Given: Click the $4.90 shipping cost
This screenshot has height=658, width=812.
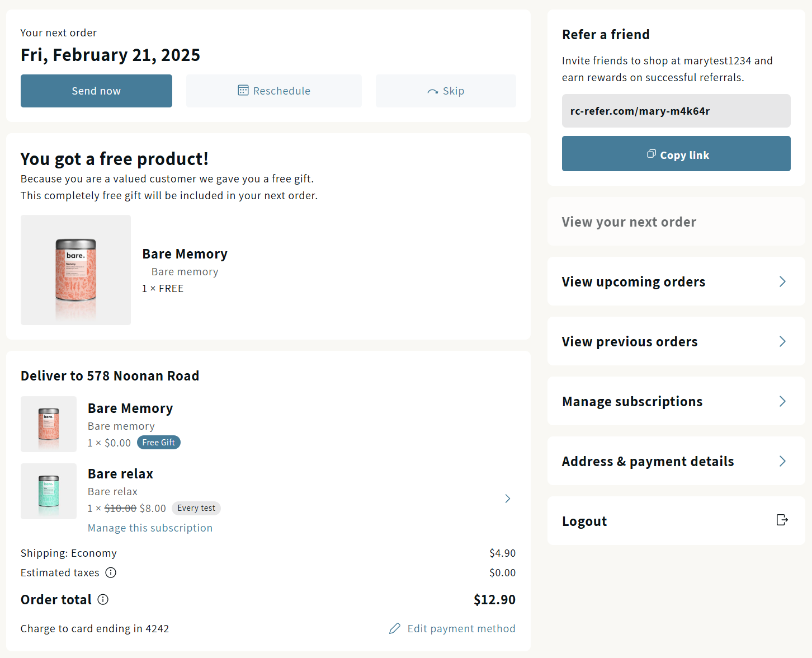Looking at the screenshot, I should click(502, 553).
